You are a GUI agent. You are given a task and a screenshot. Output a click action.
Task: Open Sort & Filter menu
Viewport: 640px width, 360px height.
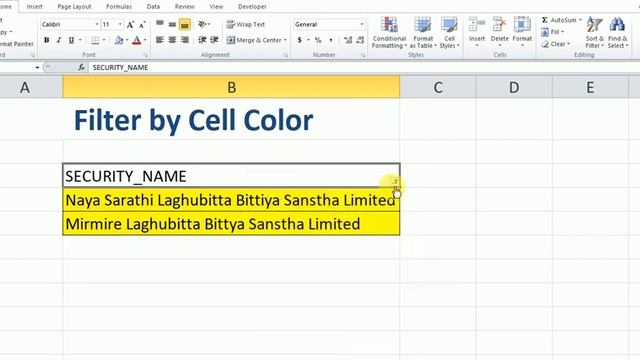[x=595, y=33]
